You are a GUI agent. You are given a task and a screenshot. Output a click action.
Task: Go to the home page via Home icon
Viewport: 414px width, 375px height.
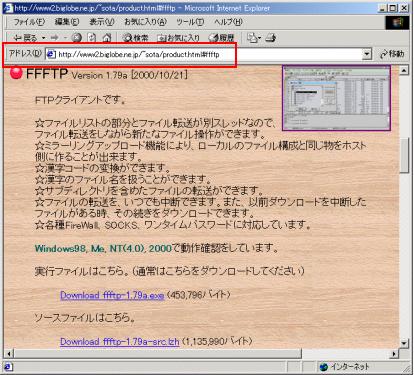pos(107,38)
